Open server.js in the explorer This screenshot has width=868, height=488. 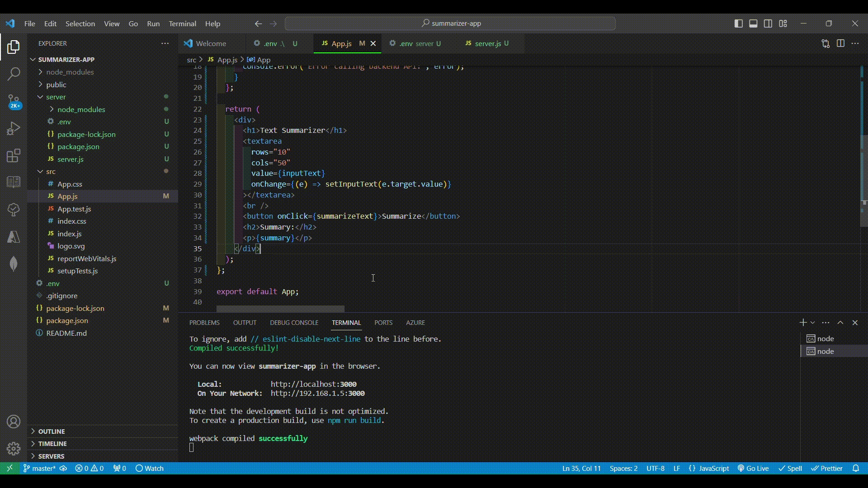point(70,159)
